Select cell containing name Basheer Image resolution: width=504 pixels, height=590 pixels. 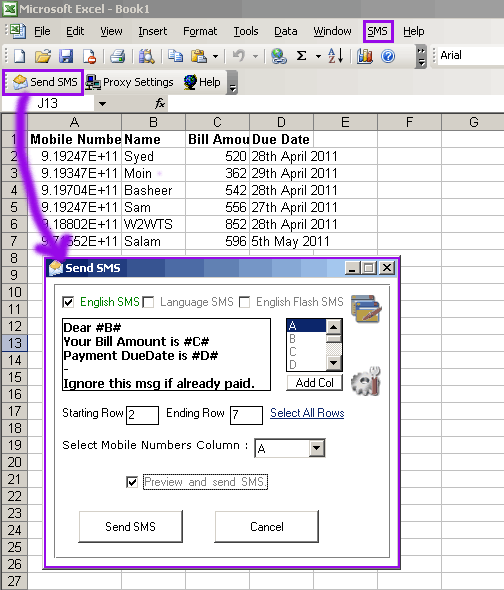pyautogui.click(x=153, y=190)
